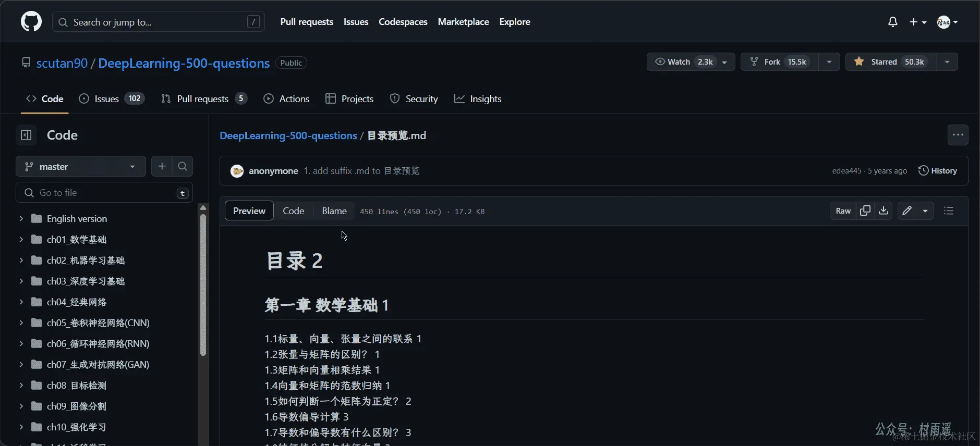
Task: Open Marketplace in top nav
Action: 463,22
